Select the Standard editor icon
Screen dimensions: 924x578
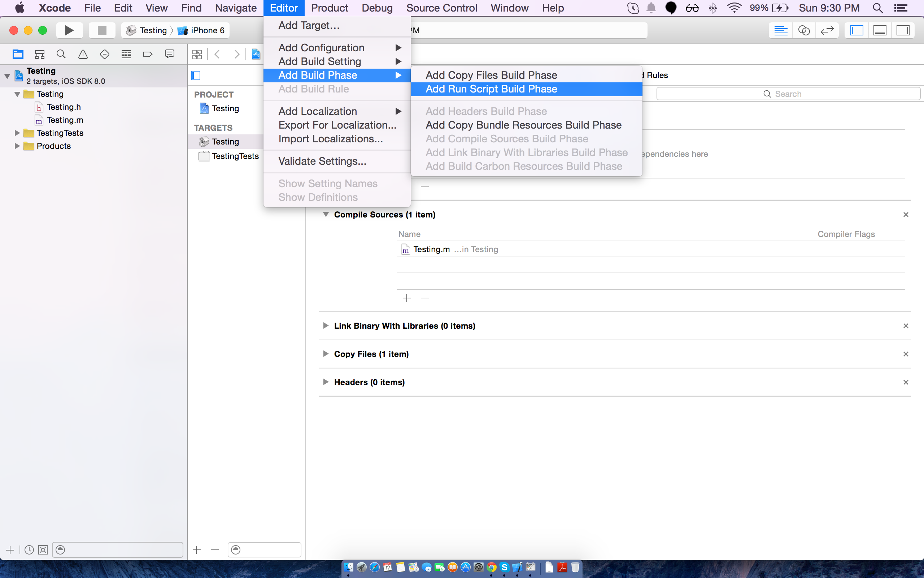point(780,30)
